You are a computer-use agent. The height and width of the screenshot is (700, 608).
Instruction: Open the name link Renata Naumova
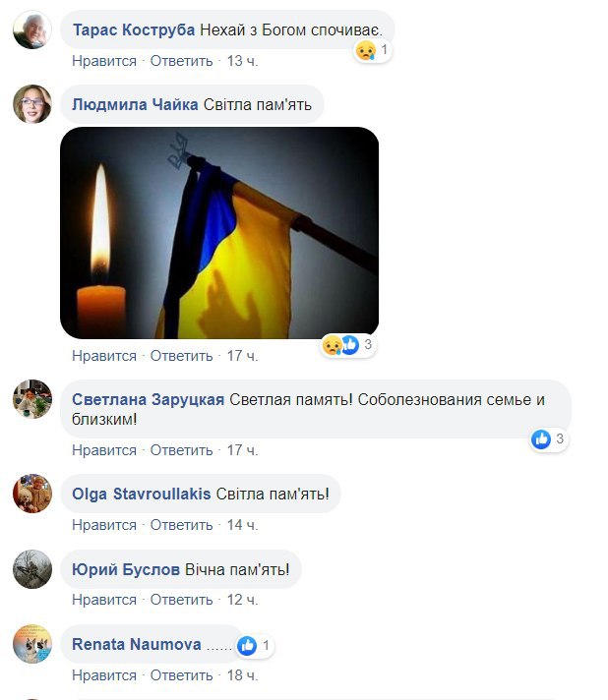tap(136, 644)
